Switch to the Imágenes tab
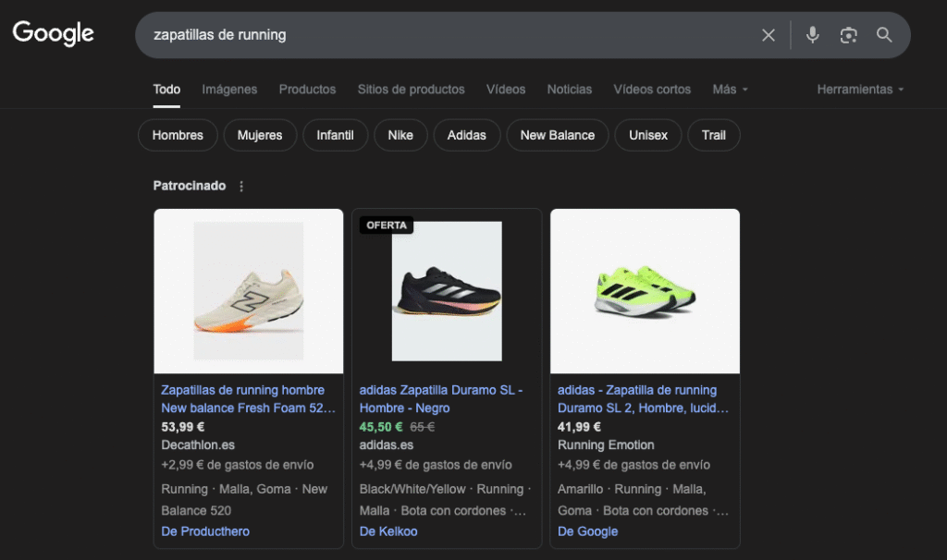Viewport: 947px width, 560px height. click(229, 90)
